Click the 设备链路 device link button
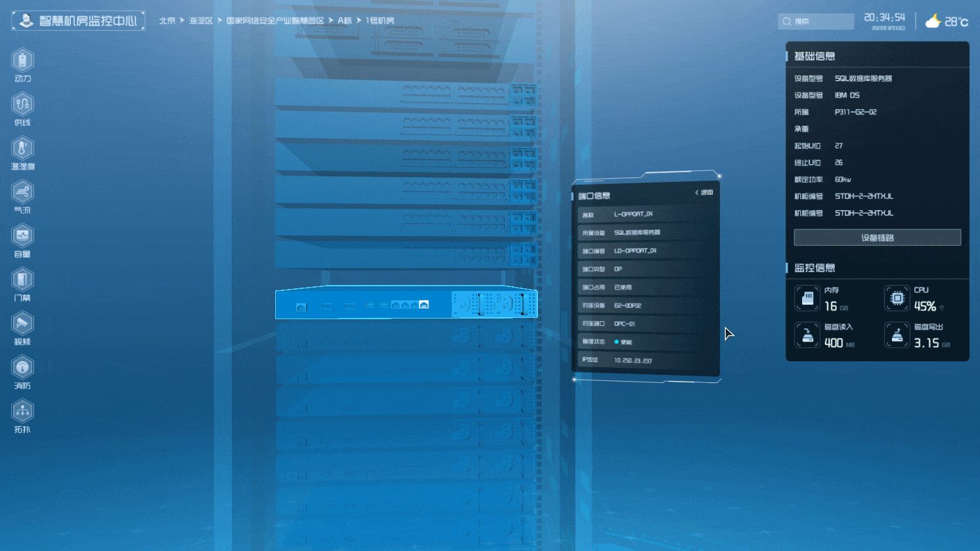This screenshot has height=551, width=980. 877,238
